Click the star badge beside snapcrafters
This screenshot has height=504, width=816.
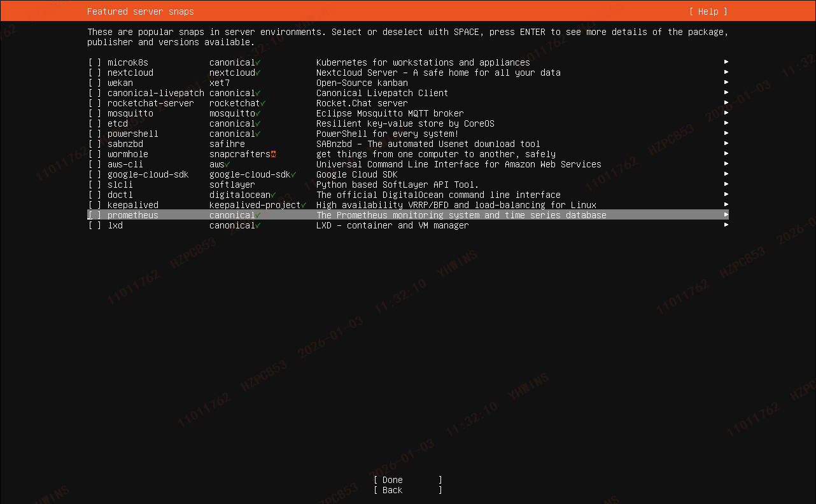[273, 154]
